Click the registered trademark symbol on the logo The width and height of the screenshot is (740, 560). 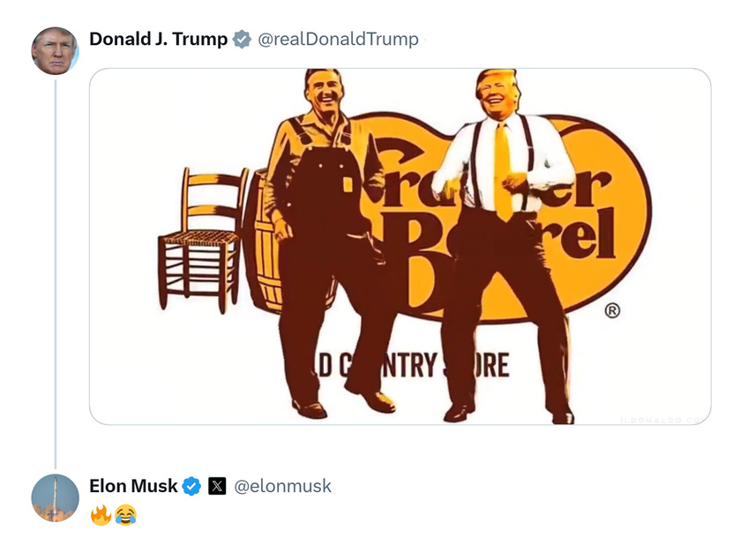click(612, 310)
